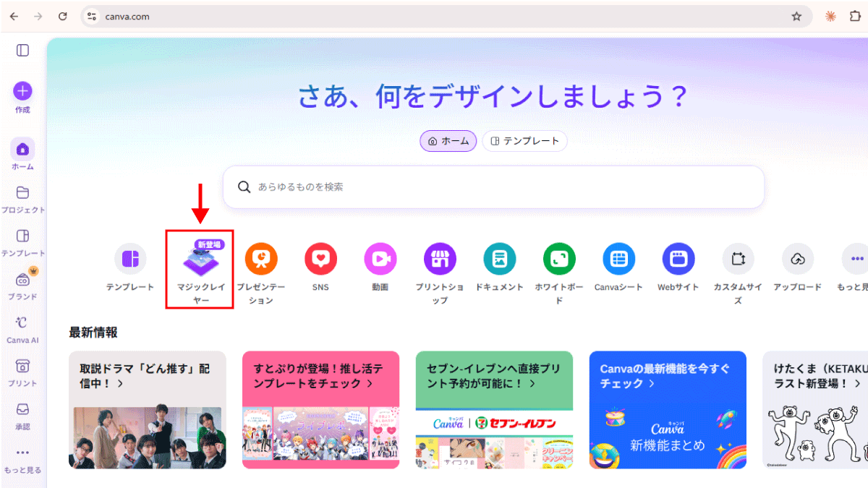Open マジックレイヤー new feature icon

200,259
